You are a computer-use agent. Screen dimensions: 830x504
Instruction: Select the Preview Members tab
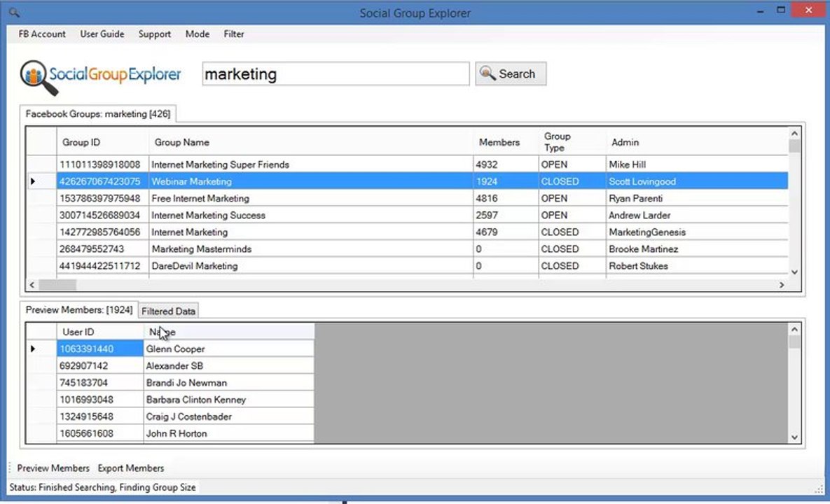tap(79, 309)
